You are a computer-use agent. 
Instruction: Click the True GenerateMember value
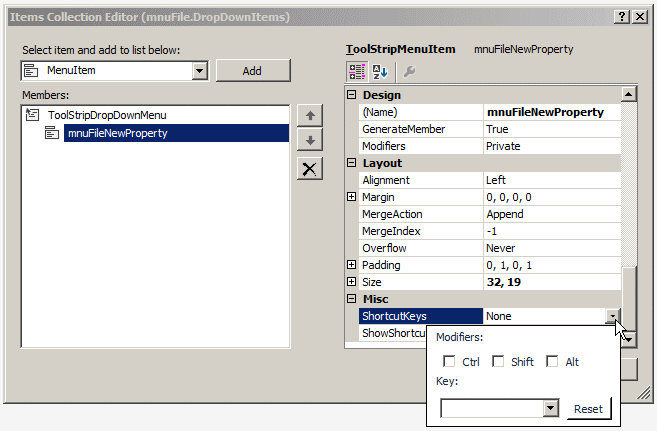tap(497, 129)
